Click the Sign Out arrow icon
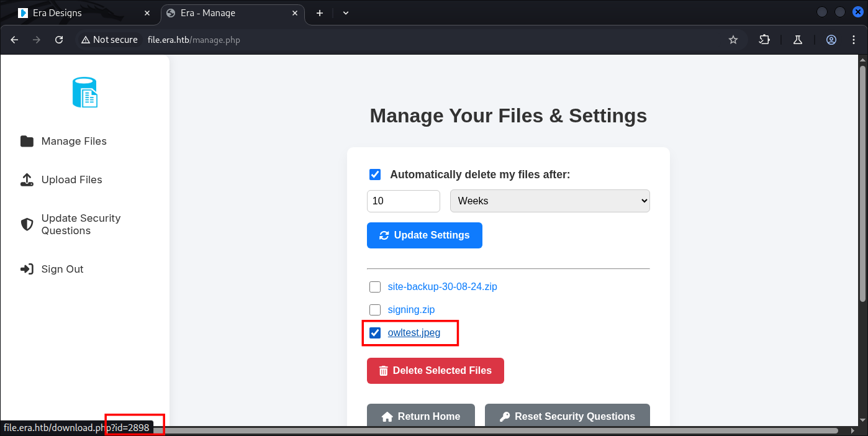 (27, 270)
